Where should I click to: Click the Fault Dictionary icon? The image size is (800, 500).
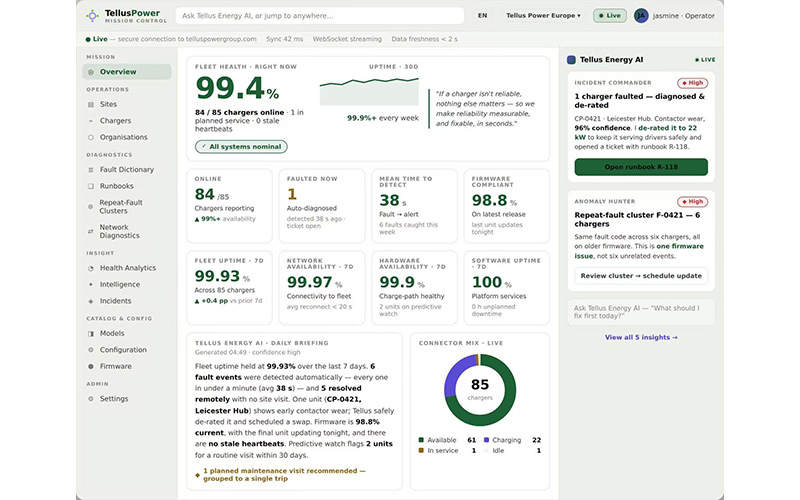[x=91, y=170]
